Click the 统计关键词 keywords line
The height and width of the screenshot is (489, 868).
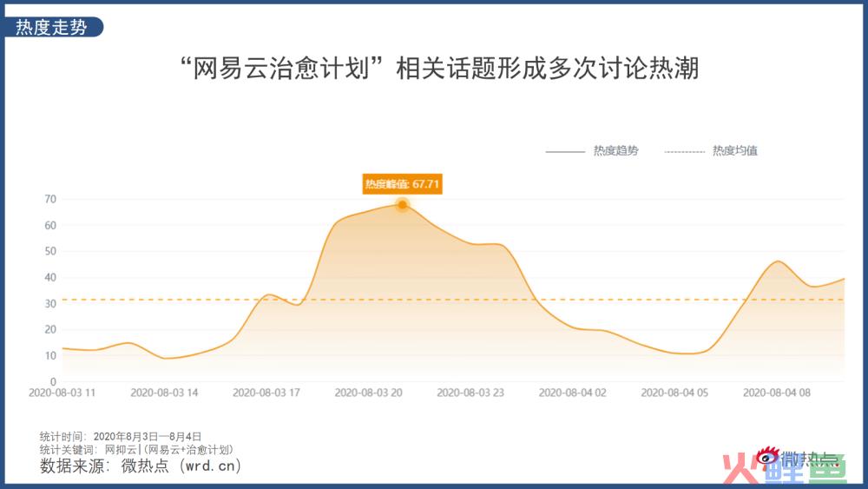pos(137,450)
